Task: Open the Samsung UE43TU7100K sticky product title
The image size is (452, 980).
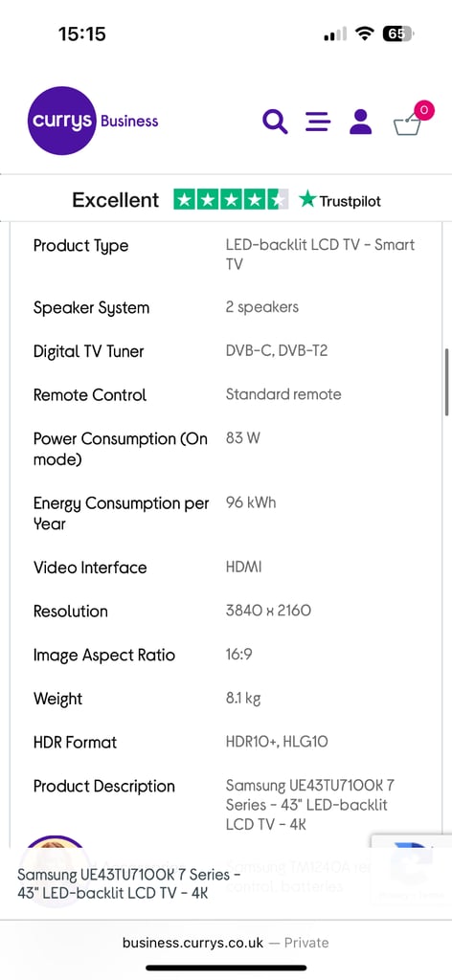Action: pyautogui.click(x=128, y=883)
